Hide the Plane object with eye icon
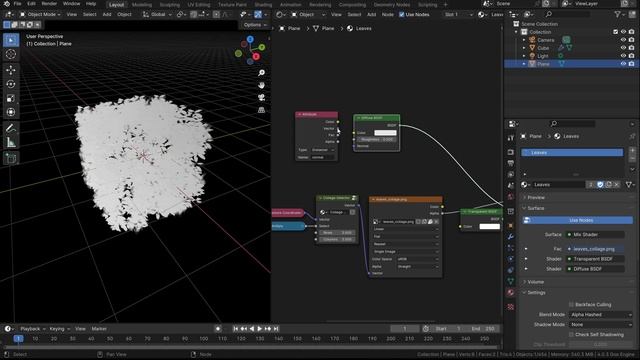The width and height of the screenshot is (640, 360). [x=623, y=64]
